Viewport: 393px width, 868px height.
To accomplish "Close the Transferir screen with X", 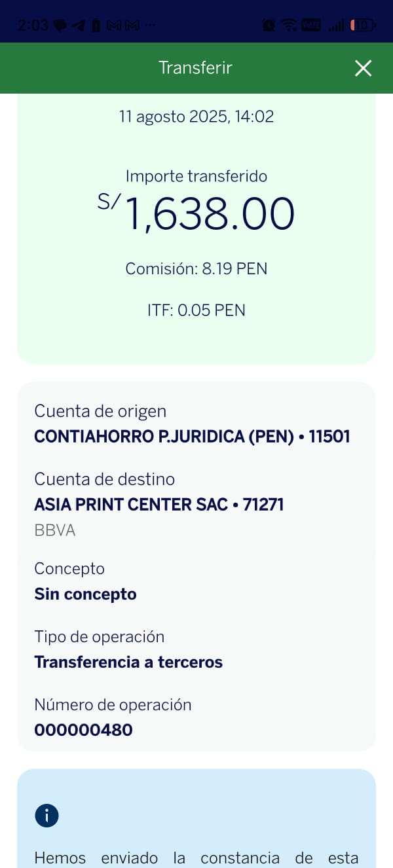I will [363, 68].
